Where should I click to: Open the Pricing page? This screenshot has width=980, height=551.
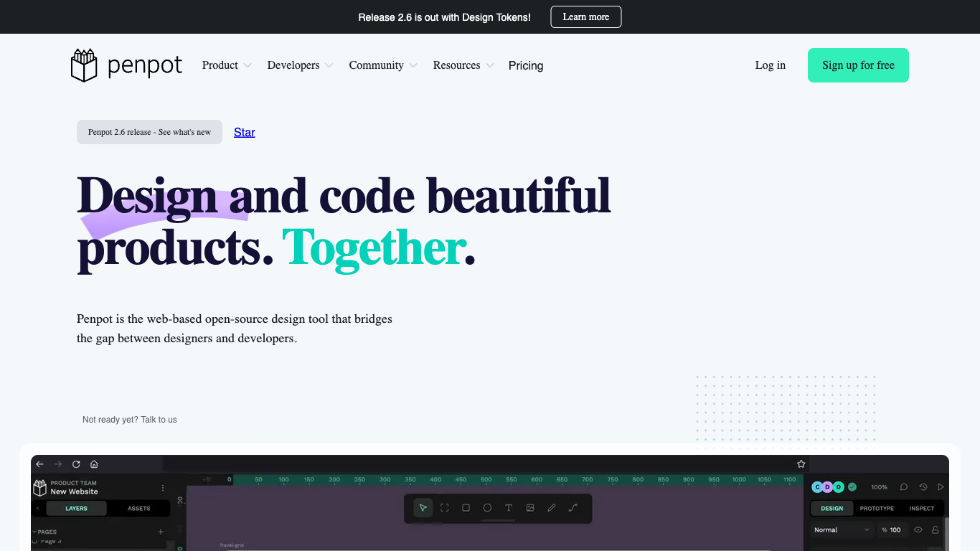point(526,65)
